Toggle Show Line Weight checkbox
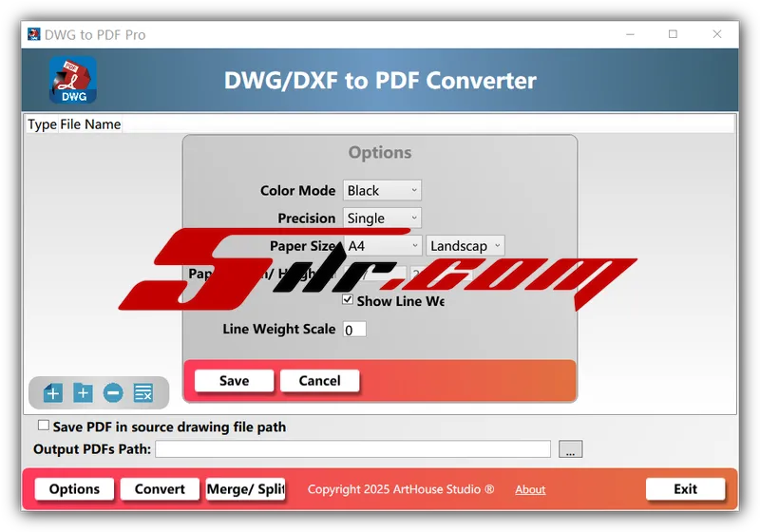This screenshot has height=532, width=760. click(348, 299)
